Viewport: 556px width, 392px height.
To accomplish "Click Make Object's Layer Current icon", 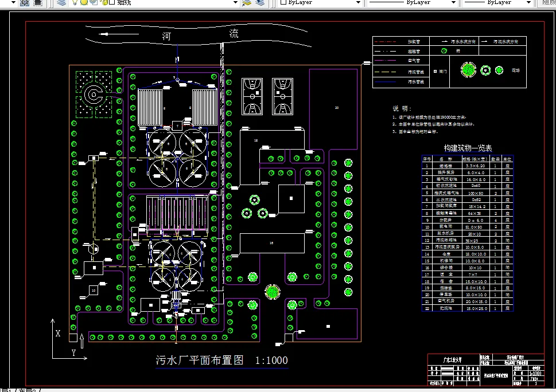I will (x=246, y=2).
